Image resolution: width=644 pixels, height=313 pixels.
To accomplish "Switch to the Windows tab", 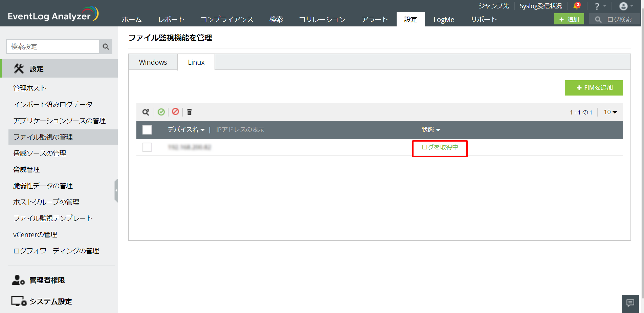I will pos(153,62).
